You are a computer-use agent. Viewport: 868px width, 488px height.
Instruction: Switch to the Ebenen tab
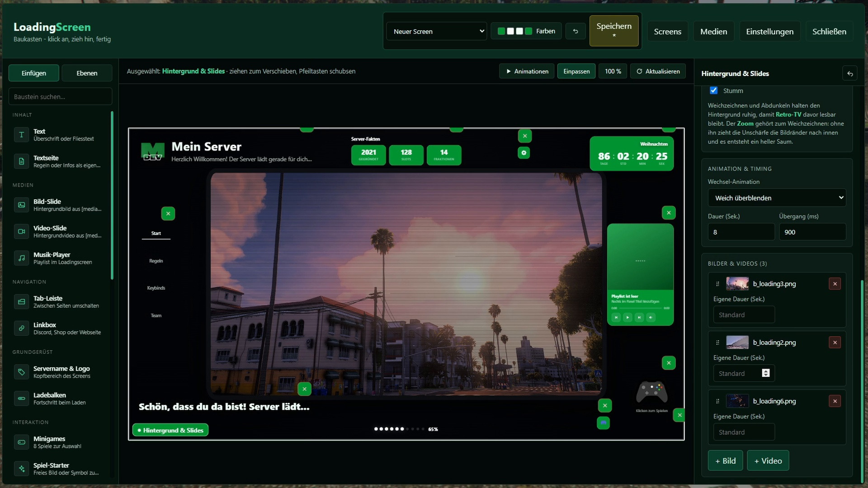(87, 73)
